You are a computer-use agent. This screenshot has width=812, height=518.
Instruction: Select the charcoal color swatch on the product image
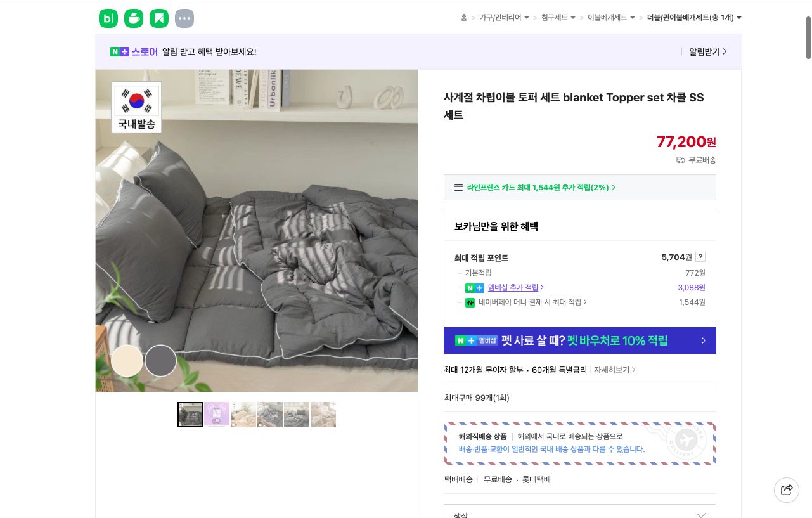click(x=160, y=360)
